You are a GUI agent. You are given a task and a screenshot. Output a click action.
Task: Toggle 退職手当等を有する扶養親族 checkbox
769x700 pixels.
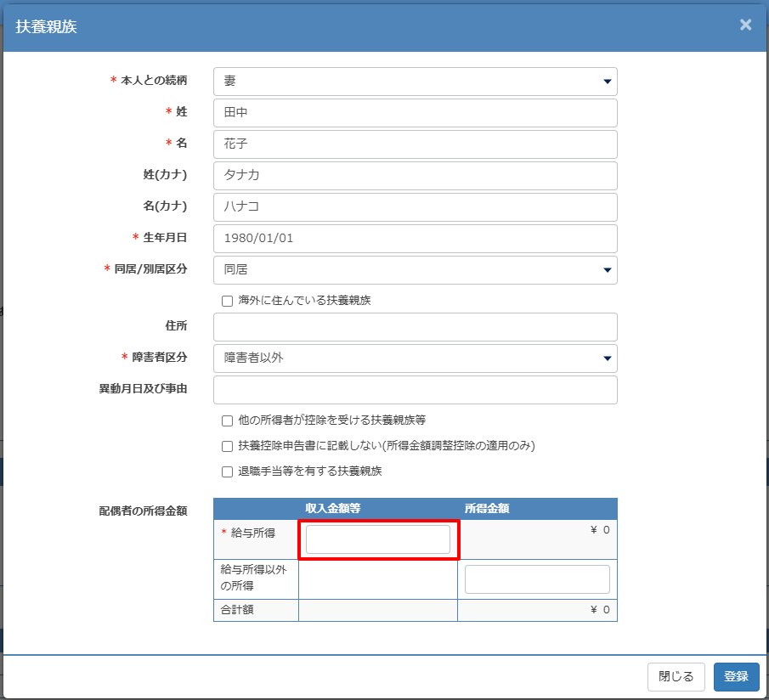click(x=227, y=471)
